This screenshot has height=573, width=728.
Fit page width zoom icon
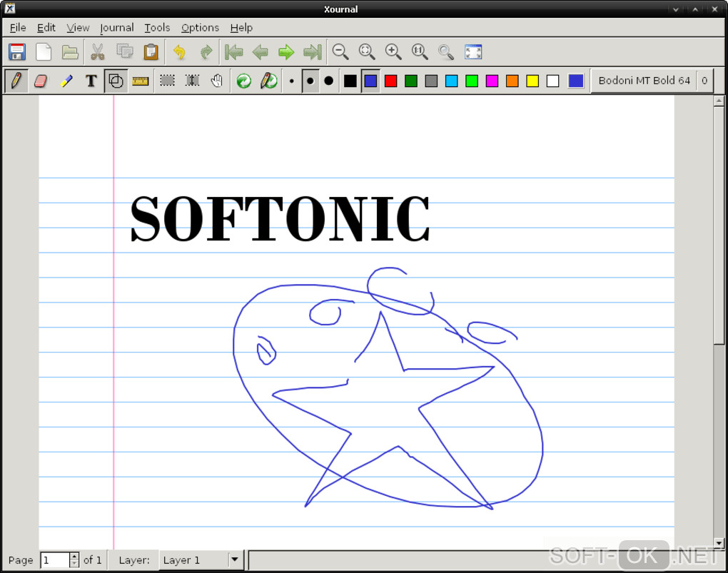click(367, 52)
